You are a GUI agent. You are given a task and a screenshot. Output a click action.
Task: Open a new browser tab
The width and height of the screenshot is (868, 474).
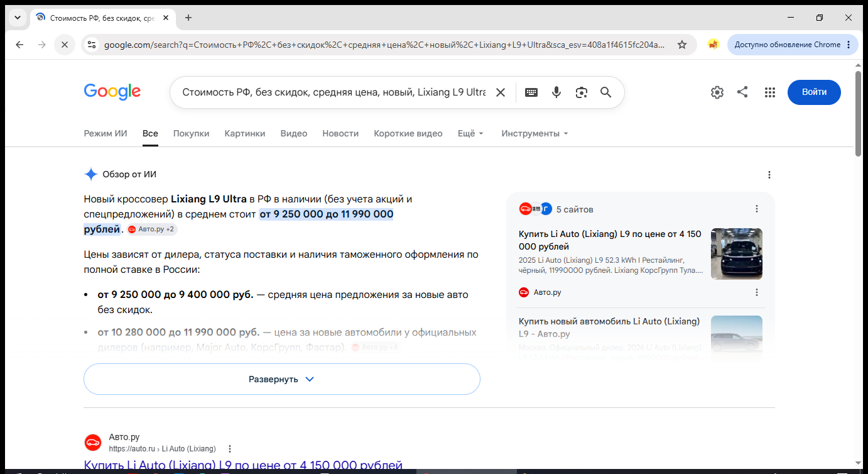188,18
